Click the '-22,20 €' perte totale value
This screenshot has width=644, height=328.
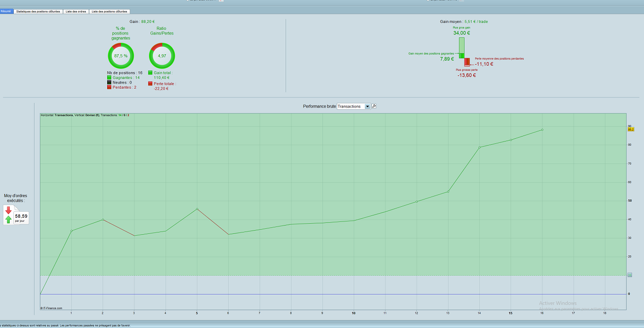point(161,89)
